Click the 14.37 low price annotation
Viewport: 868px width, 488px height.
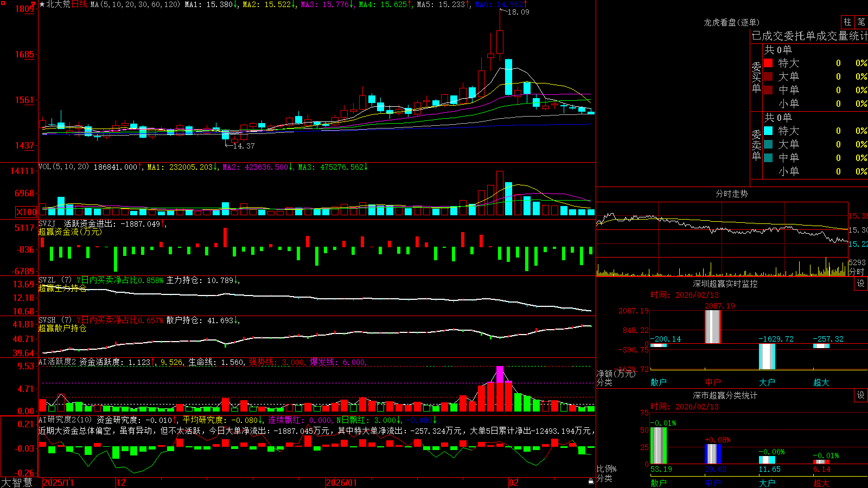point(244,146)
